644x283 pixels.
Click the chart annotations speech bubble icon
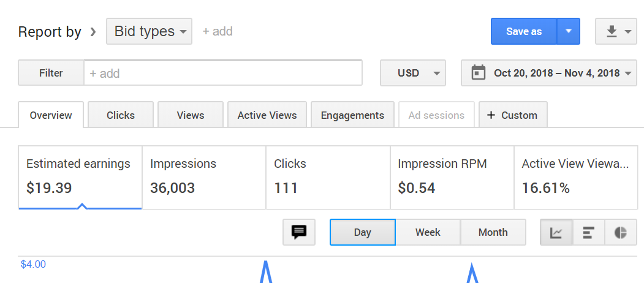pyautogui.click(x=299, y=232)
